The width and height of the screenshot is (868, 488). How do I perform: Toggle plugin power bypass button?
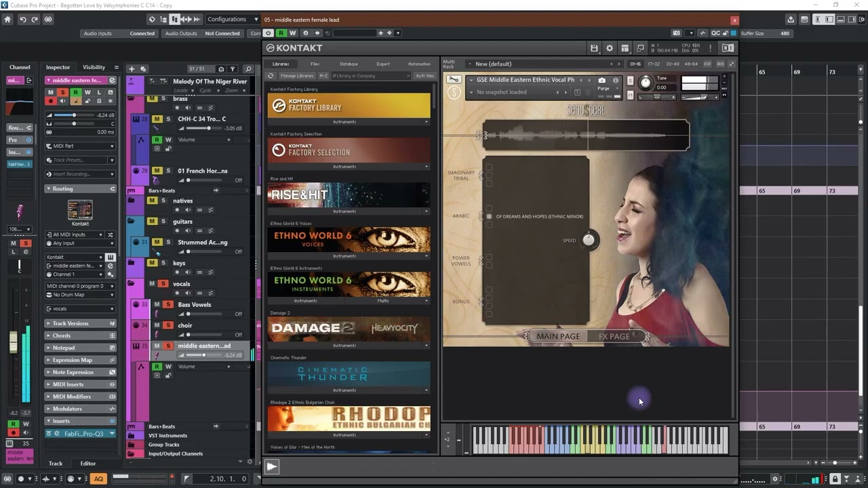point(269,33)
